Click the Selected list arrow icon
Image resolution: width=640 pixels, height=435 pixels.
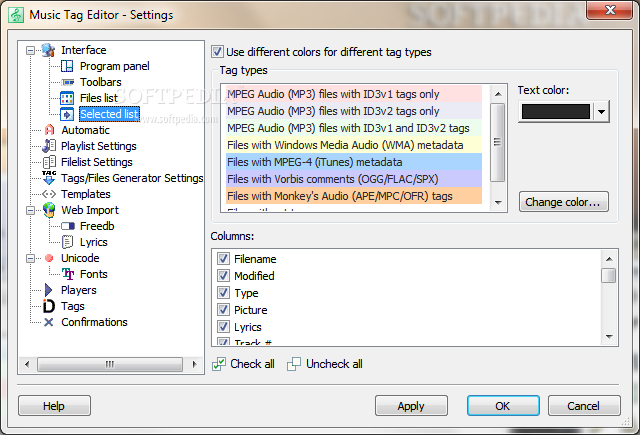(67, 114)
